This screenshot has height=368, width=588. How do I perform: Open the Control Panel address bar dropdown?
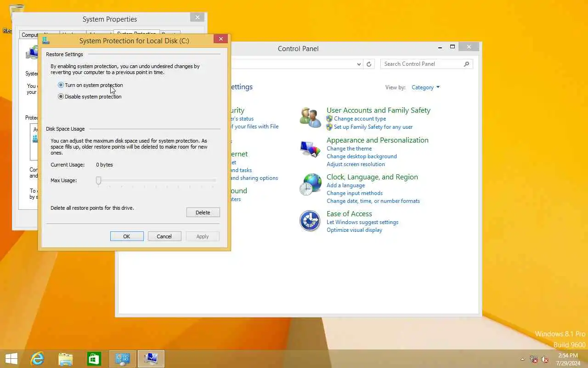coord(359,64)
